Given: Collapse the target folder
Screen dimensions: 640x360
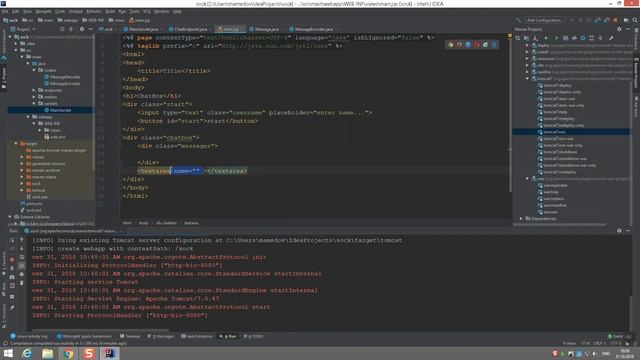Looking at the screenshot, I should (16, 144).
